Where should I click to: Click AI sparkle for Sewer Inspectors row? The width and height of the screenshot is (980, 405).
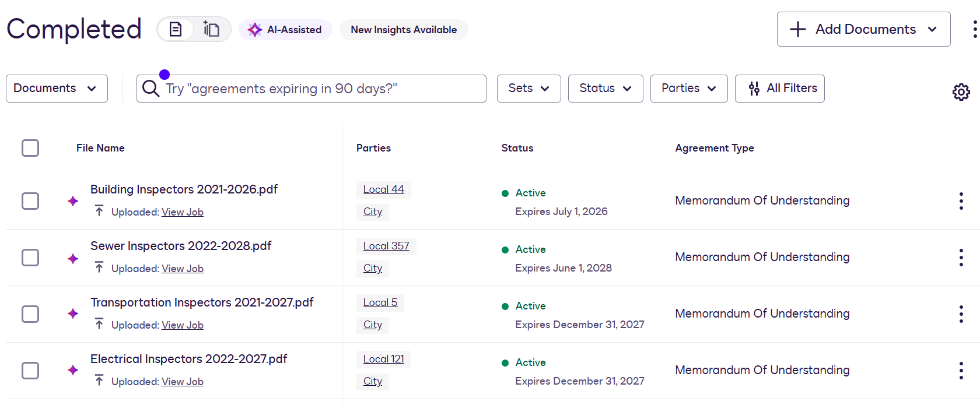pos(73,258)
